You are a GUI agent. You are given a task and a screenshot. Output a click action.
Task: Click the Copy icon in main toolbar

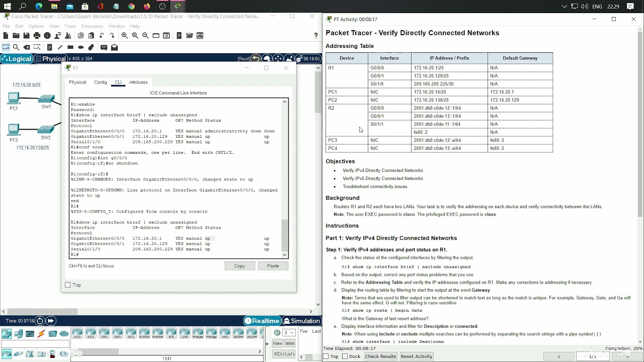point(80,36)
